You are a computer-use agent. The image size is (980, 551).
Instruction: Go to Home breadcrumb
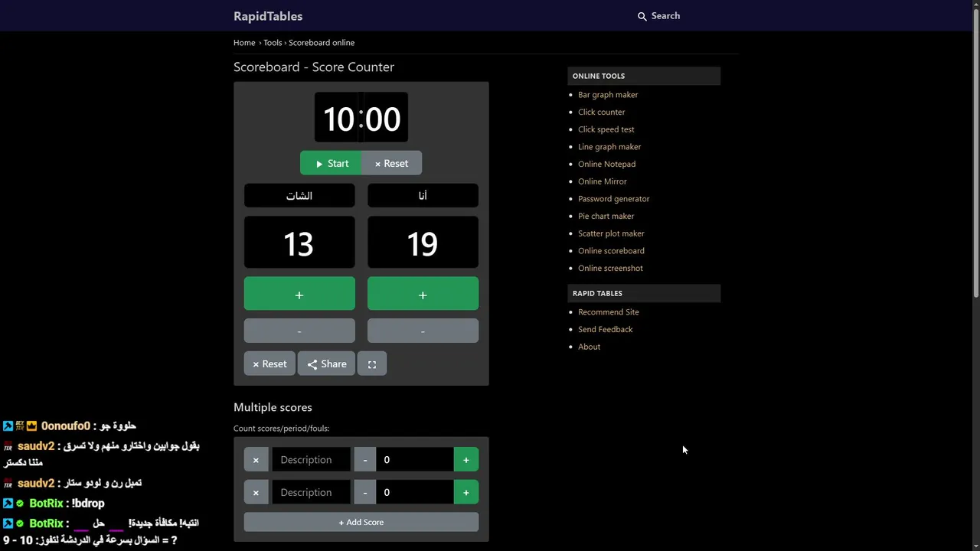[244, 43]
